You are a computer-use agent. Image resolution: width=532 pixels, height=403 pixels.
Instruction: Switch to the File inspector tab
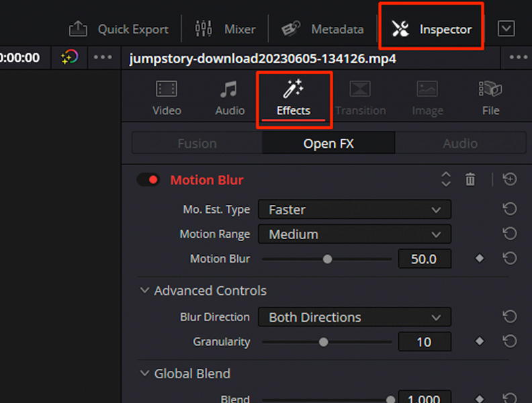[490, 98]
